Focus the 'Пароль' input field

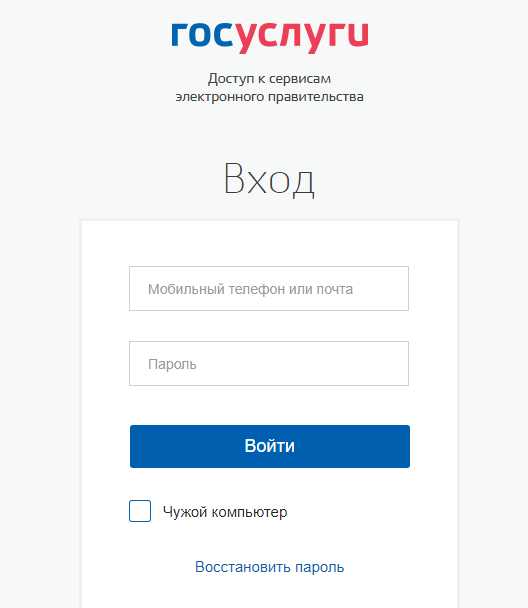click(269, 363)
